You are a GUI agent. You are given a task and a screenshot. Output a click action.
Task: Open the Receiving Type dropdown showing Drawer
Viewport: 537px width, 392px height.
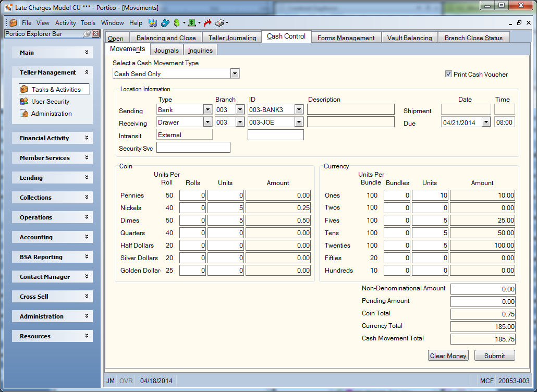pyautogui.click(x=208, y=122)
